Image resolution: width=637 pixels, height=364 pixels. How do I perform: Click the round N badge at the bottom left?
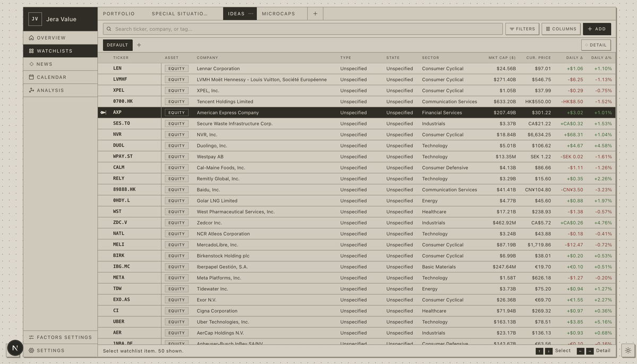(15, 348)
